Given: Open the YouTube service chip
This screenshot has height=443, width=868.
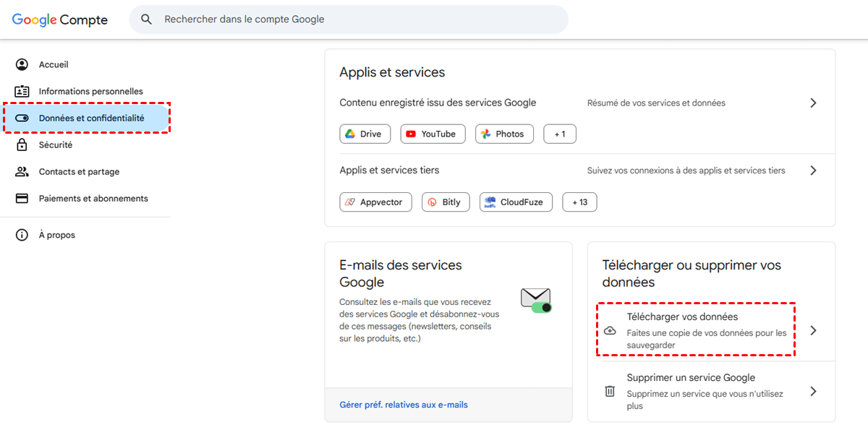Looking at the screenshot, I should [431, 134].
